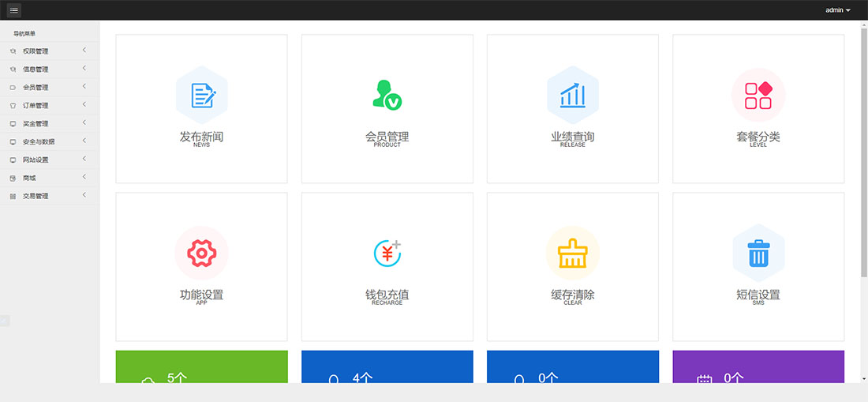Open the 短信设置 blue trash icon

(x=758, y=253)
